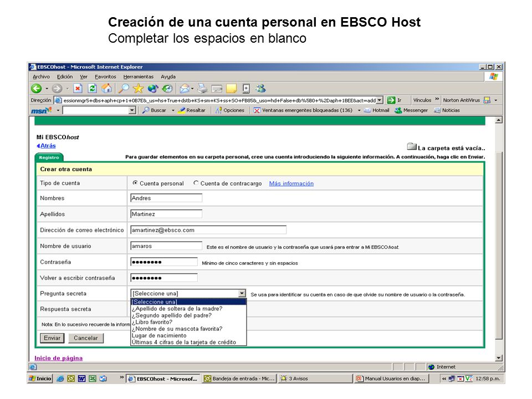This screenshot has height=399, width=532.
Task: Open the Search magnifier icon
Action: tap(124, 89)
